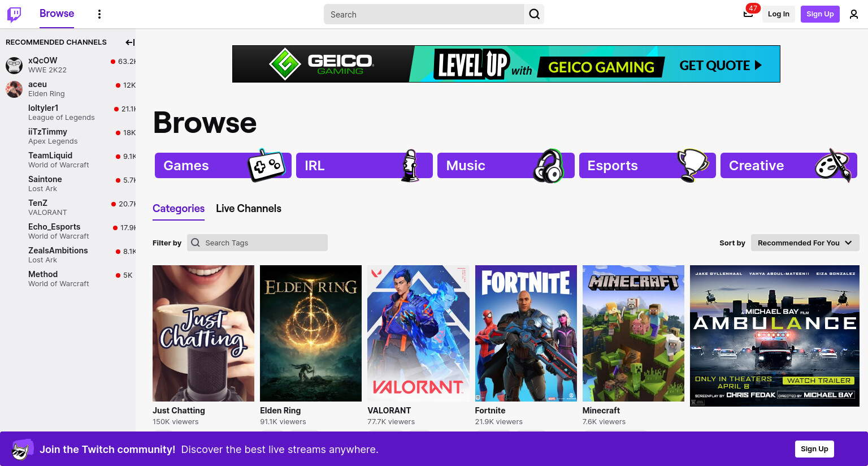Open the Esports category button
868x466 pixels.
click(x=648, y=166)
